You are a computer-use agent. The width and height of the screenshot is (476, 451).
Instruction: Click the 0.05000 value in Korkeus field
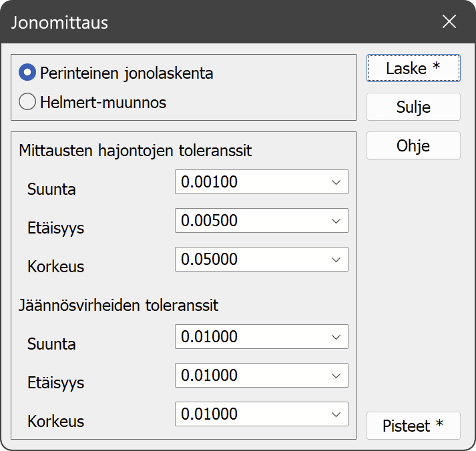(210, 260)
